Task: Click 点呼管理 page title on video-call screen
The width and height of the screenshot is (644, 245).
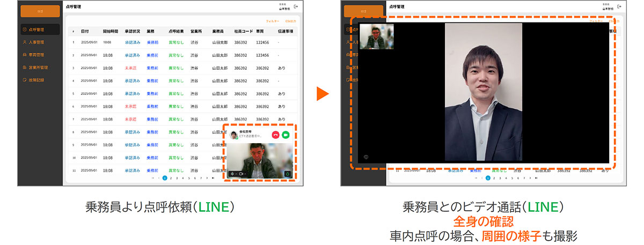Action: pos(397,7)
